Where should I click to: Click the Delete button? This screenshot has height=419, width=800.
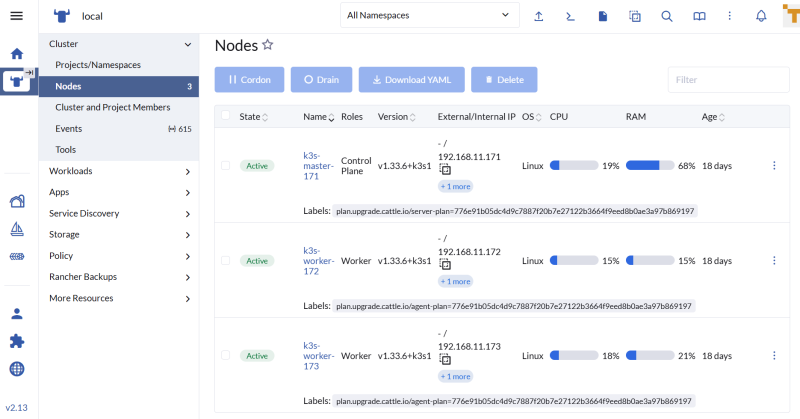pos(504,80)
